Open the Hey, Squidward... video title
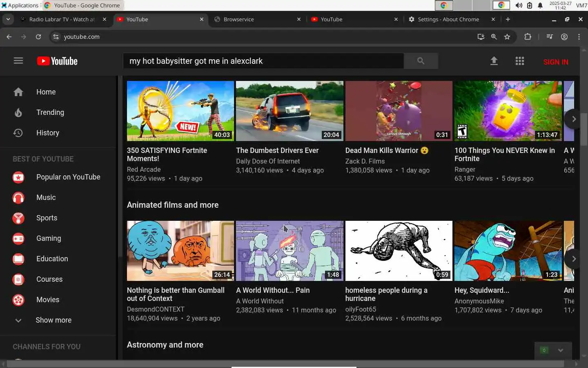 482,290
